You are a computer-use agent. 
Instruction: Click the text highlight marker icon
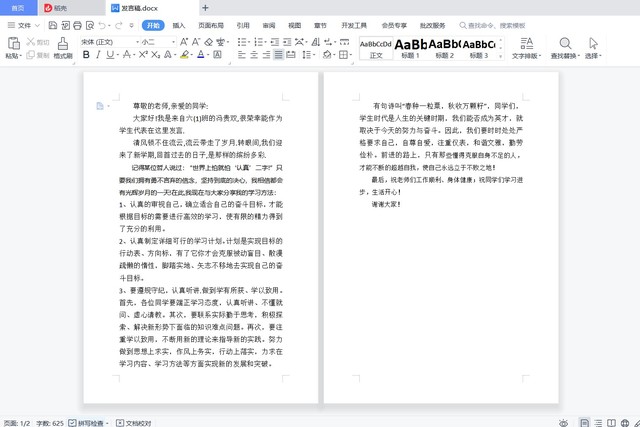[x=184, y=55]
